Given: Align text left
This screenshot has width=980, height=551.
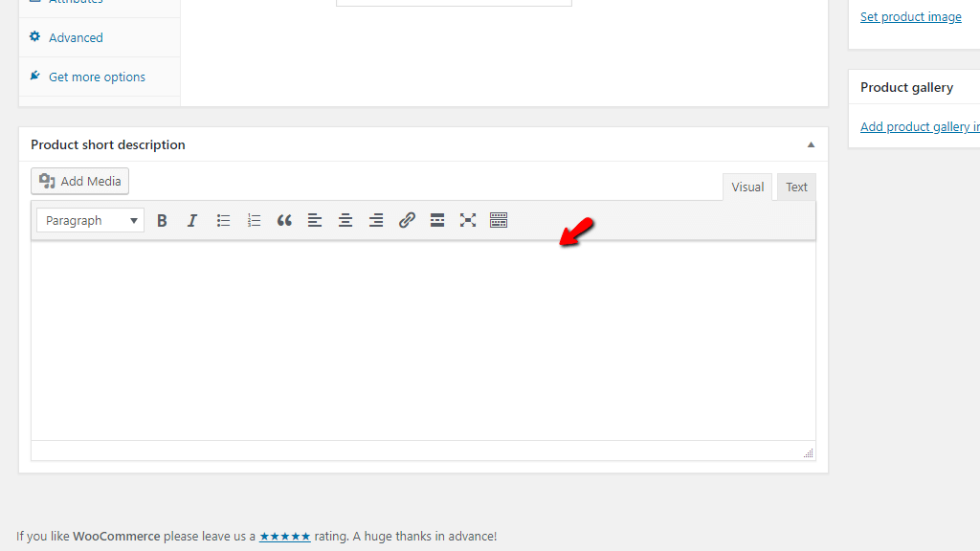Looking at the screenshot, I should (315, 221).
